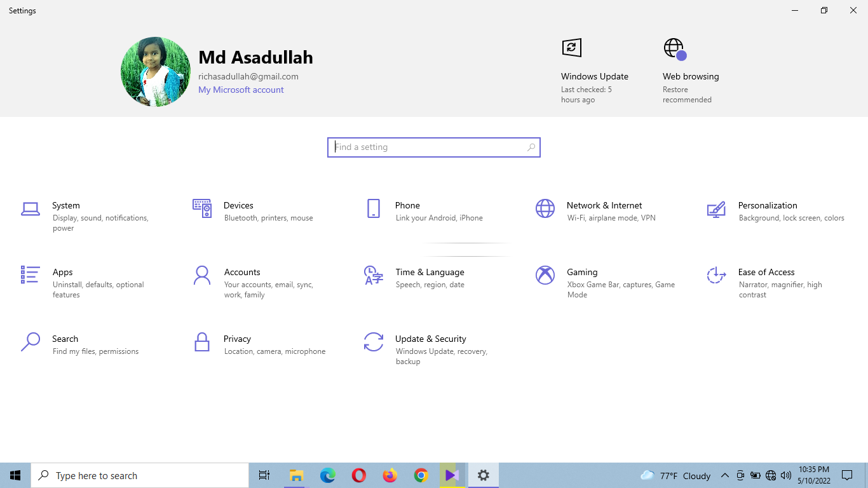Click 'Background, lock screen, colors' description
This screenshot has width=868, height=488.
[792, 218]
